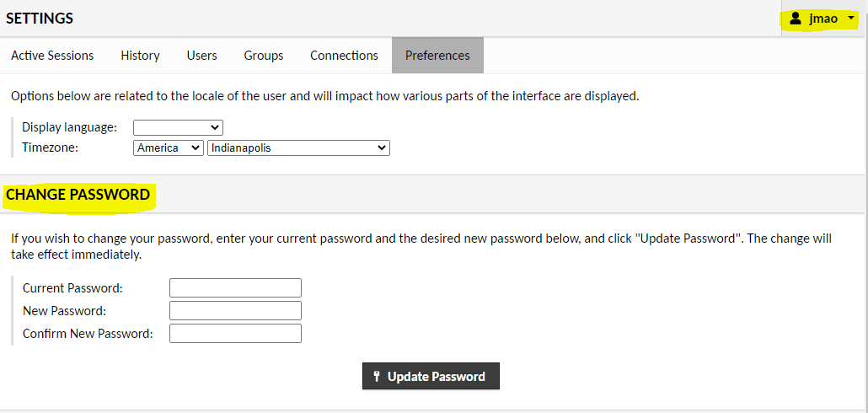Screen dimensions: 868x413
Task: Open the jmao user menu arrow
Action: tap(851, 19)
